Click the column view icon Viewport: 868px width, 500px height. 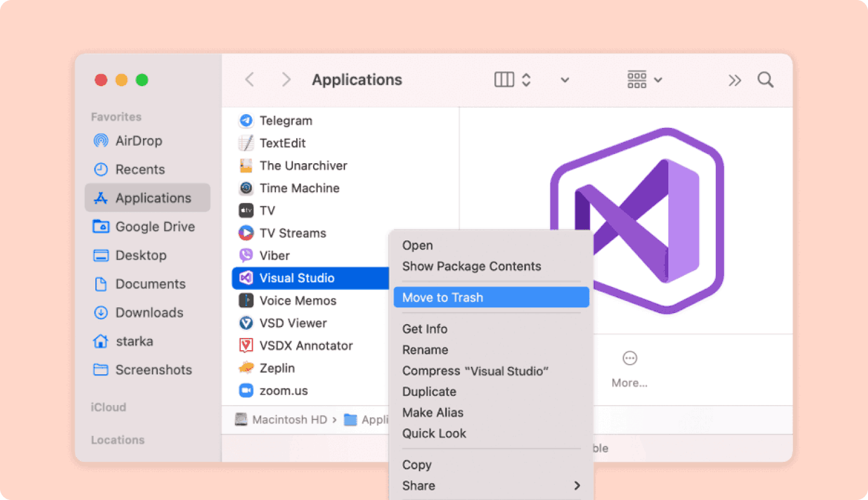tap(504, 80)
